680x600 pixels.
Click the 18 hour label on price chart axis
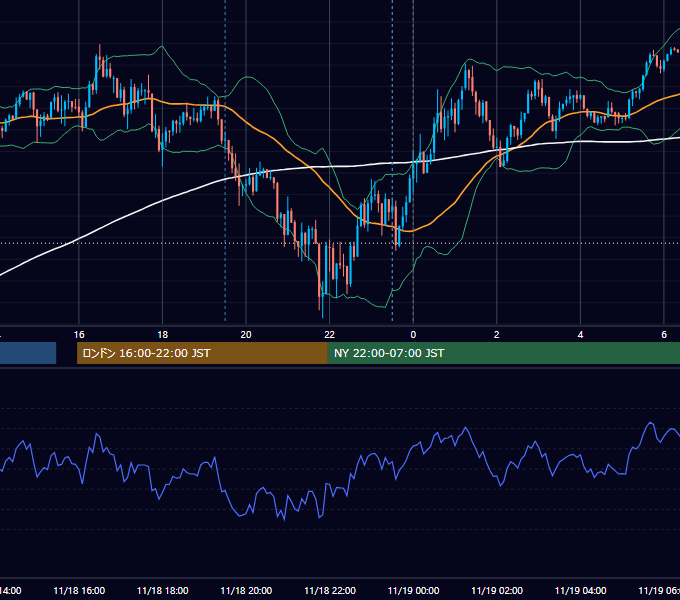tap(163, 335)
